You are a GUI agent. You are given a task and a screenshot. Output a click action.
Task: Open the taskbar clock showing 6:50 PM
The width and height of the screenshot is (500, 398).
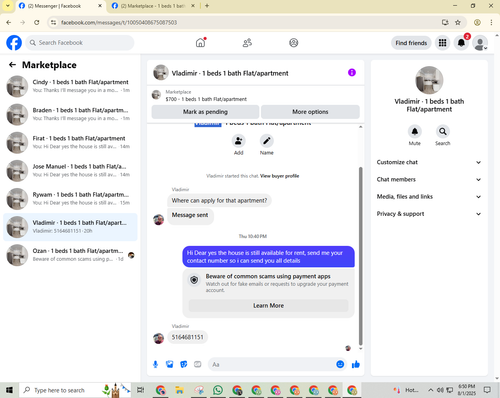pos(467,390)
